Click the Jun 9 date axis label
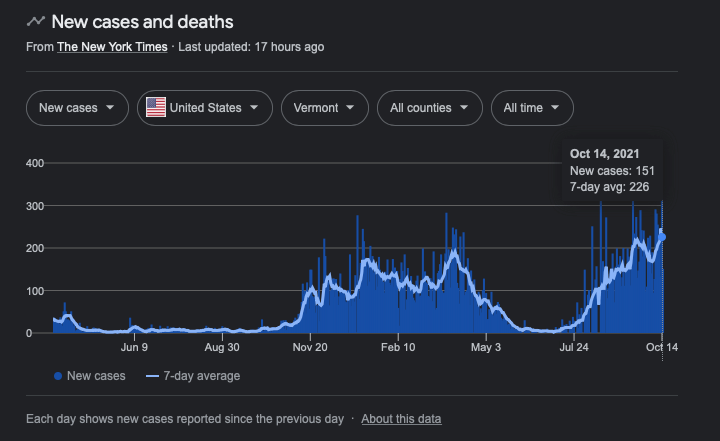This screenshot has height=441, width=720. coord(134,348)
